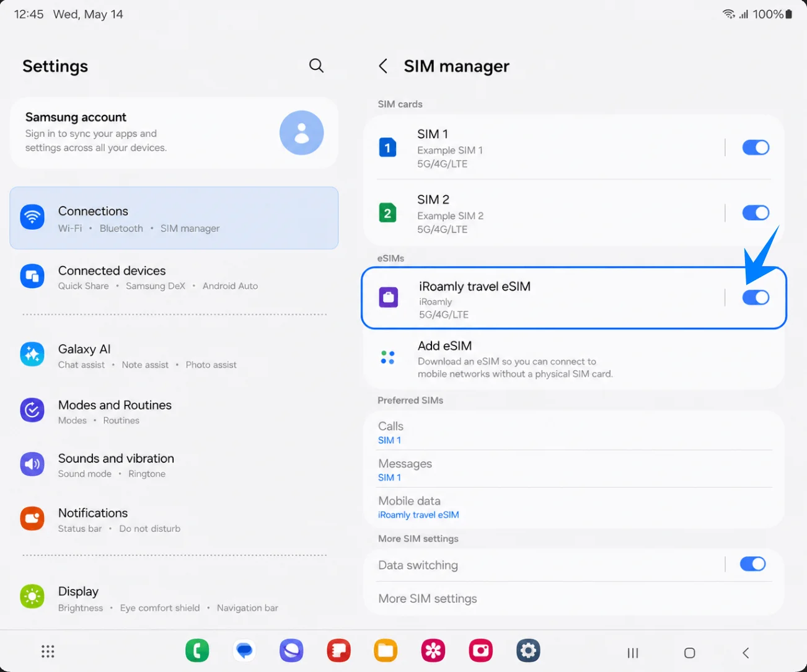Open iRoamly travel eSIM details
The image size is (807, 672).
coord(543,298)
